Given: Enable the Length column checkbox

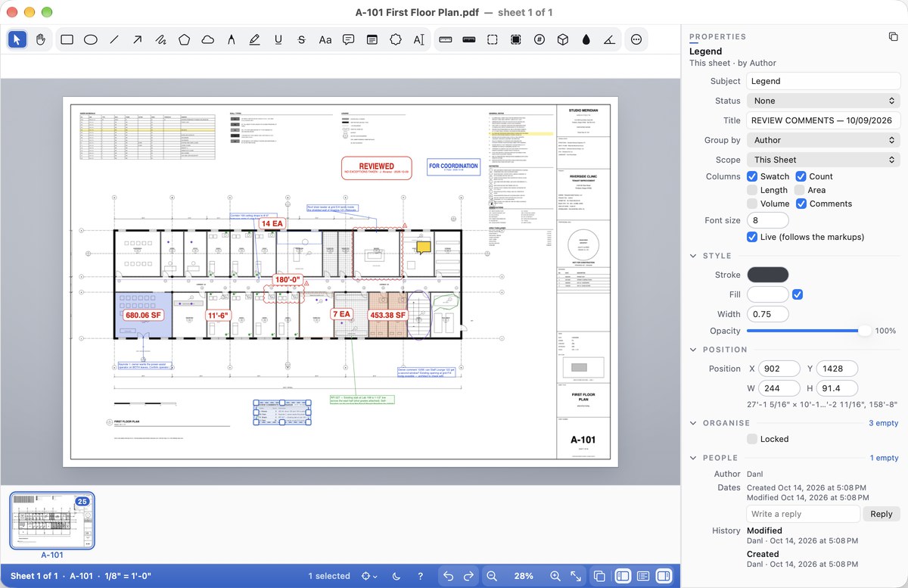Looking at the screenshot, I should pyautogui.click(x=752, y=190).
